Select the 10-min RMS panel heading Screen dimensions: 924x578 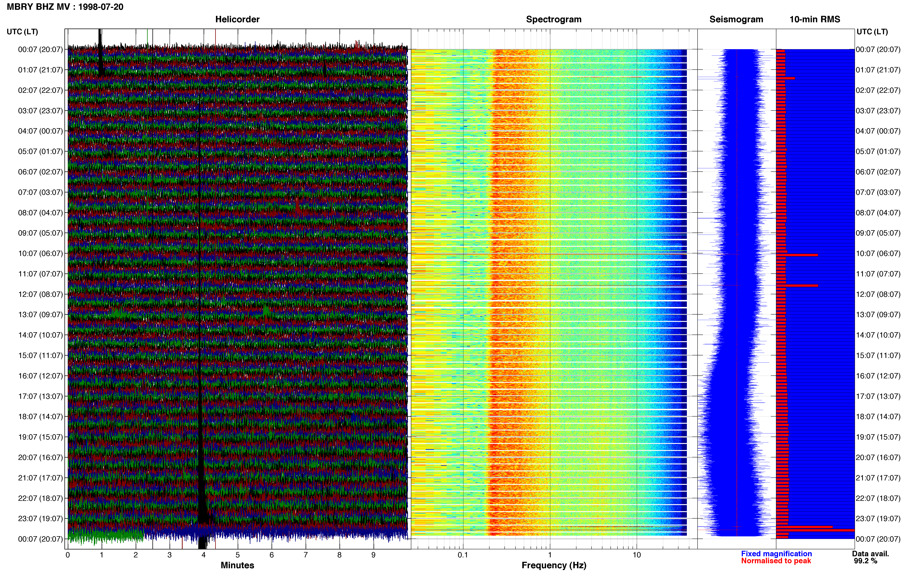(815, 20)
